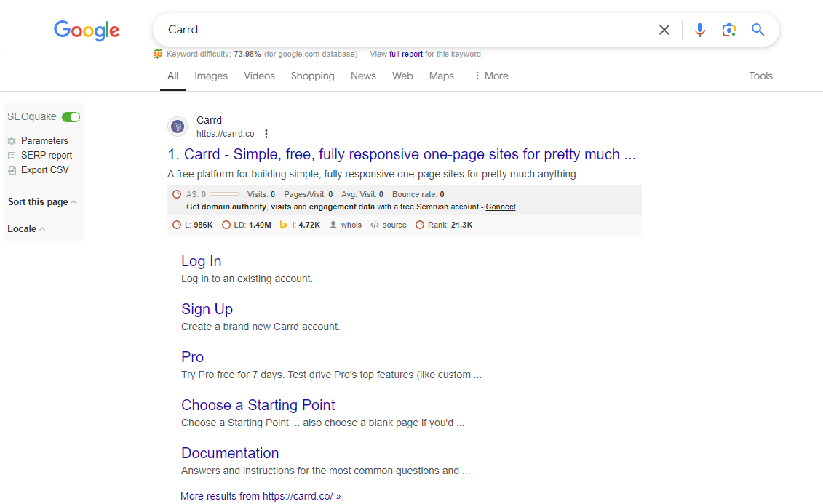Expand the Locale section
The height and width of the screenshot is (504, 823).
pyautogui.click(x=26, y=228)
